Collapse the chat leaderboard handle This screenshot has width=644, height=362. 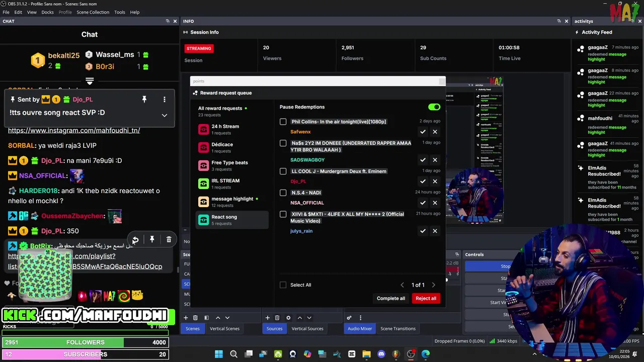point(90,80)
